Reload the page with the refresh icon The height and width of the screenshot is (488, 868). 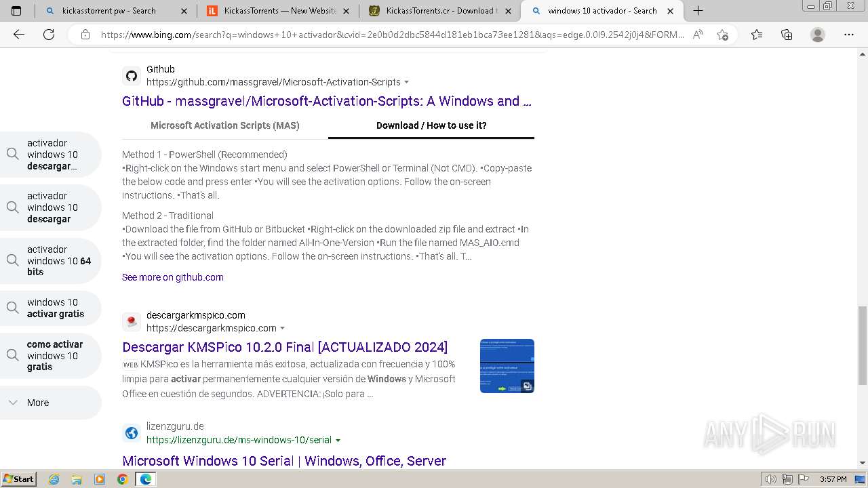pyautogui.click(x=49, y=35)
